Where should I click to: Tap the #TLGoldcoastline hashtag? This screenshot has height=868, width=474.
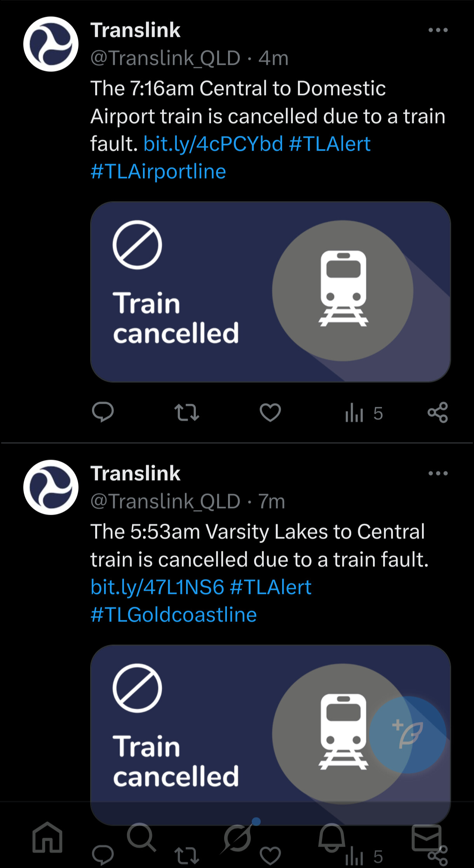coord(174,615)
